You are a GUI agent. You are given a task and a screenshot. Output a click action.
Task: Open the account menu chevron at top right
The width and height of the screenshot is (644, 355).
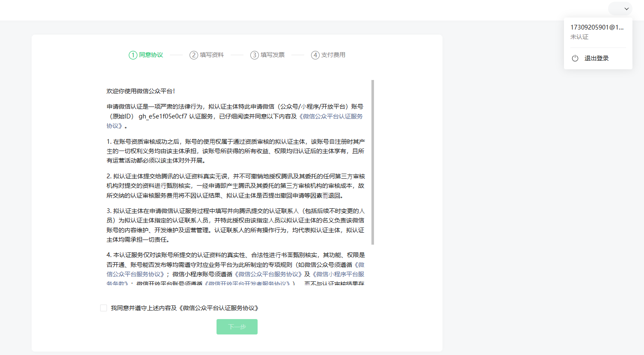coord(626,9)
